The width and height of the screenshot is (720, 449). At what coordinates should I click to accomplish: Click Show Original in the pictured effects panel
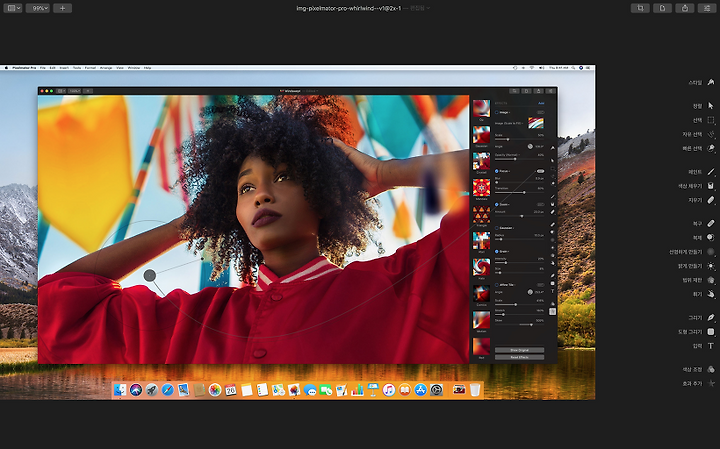pyautogui.click(x=519, y=350)
